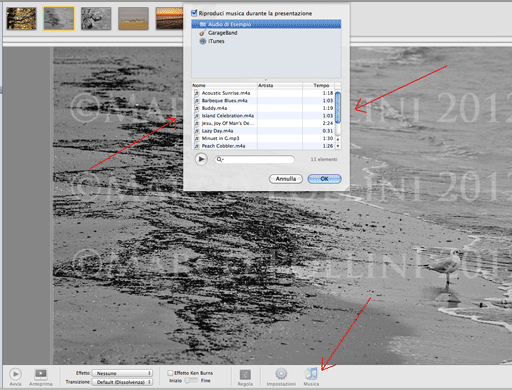Click the song search field
Image resolution: width=512 pixels, height=390 pixels.
coord(255,159)
